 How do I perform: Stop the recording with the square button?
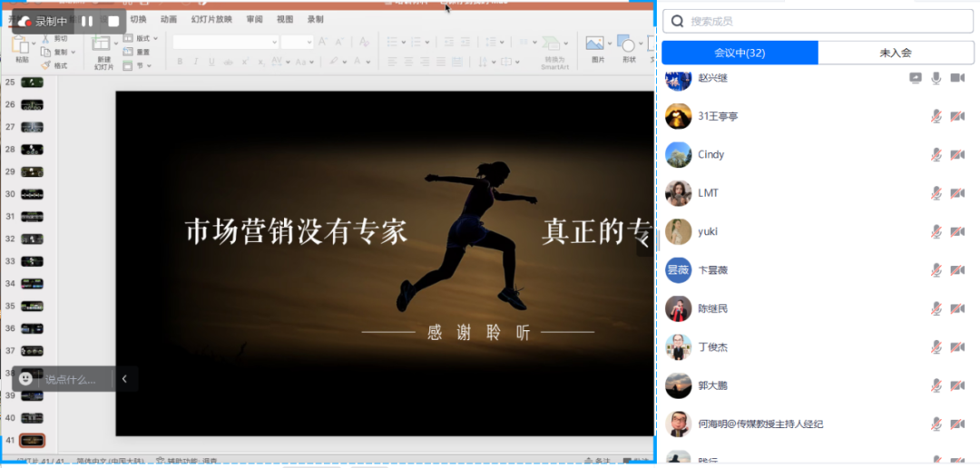pos(113,21)
